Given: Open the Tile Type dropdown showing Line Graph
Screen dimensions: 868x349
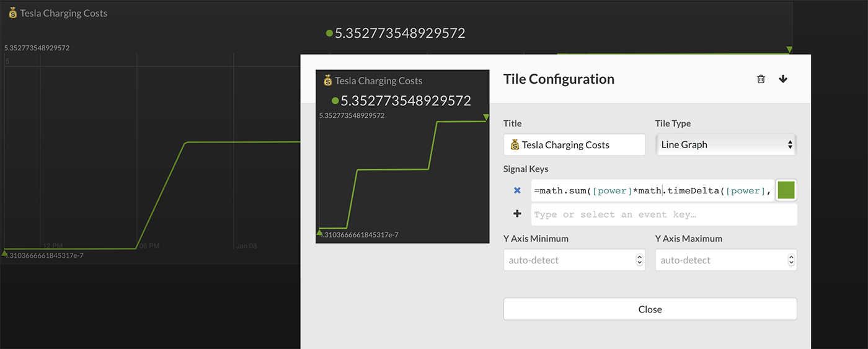Looking at the screenshot, I should (725, 145).
